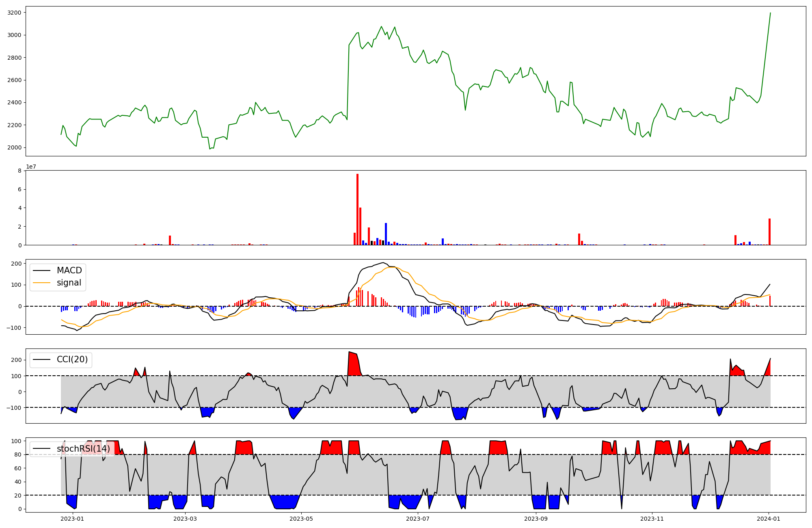Click the 1e7 exponent label on volume chart
The height and width of the screenshot is (528, 812).
click(31, 167)
